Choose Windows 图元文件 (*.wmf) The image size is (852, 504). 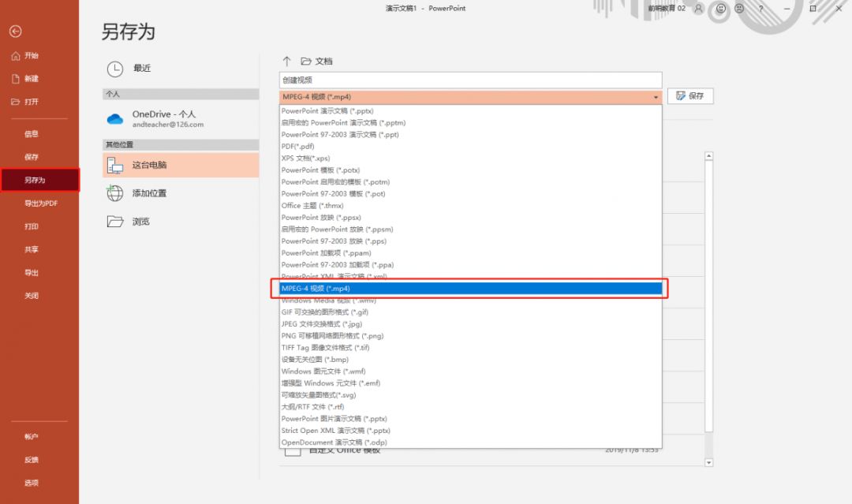coord(470,371)
